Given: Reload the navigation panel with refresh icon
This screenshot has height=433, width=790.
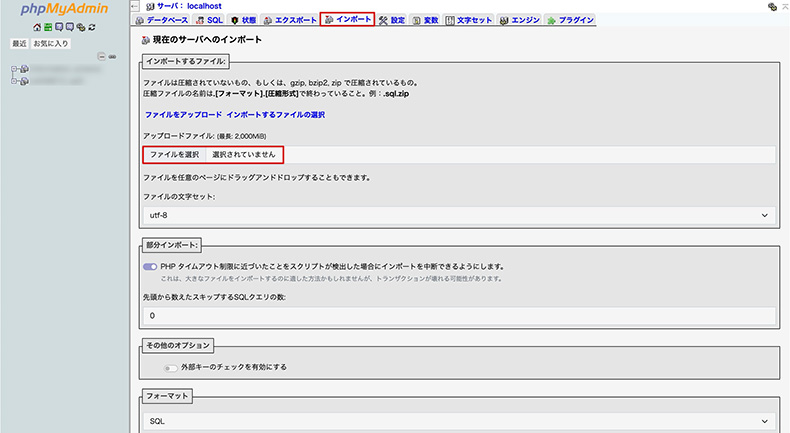Looking at the screenshot, I should [x=91, y=28].
